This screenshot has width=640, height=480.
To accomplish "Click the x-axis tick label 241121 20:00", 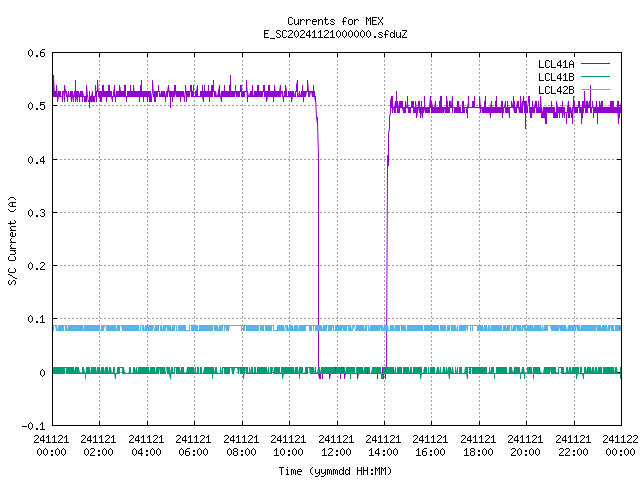I will (525, 446).
